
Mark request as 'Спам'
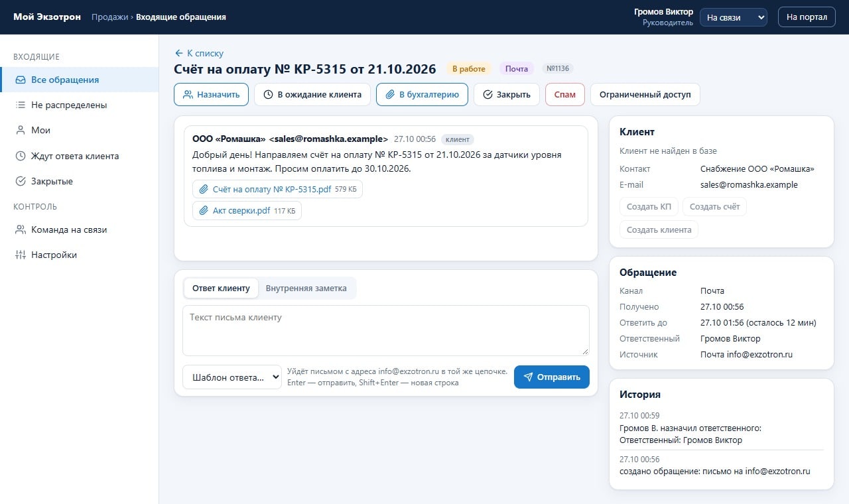pyautogui.click(x=564, y=94)
